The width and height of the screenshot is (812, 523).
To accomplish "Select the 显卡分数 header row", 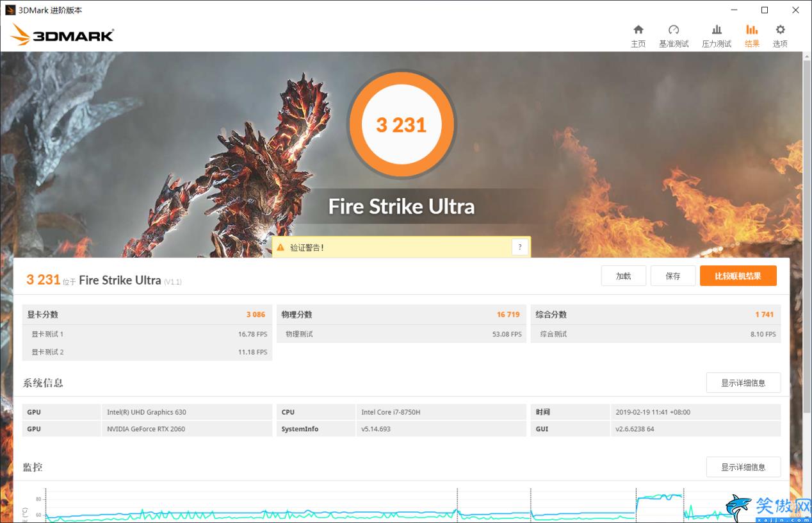I will [147, 315].
